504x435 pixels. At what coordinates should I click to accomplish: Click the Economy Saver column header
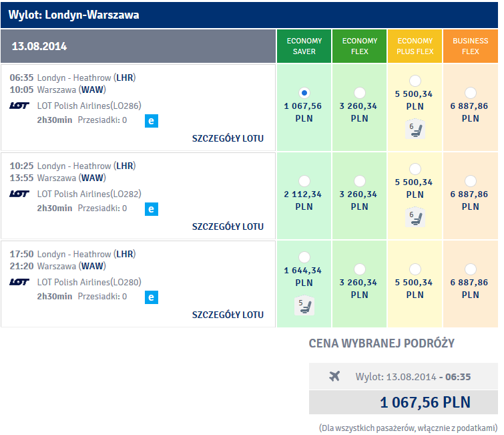point(304,46)
